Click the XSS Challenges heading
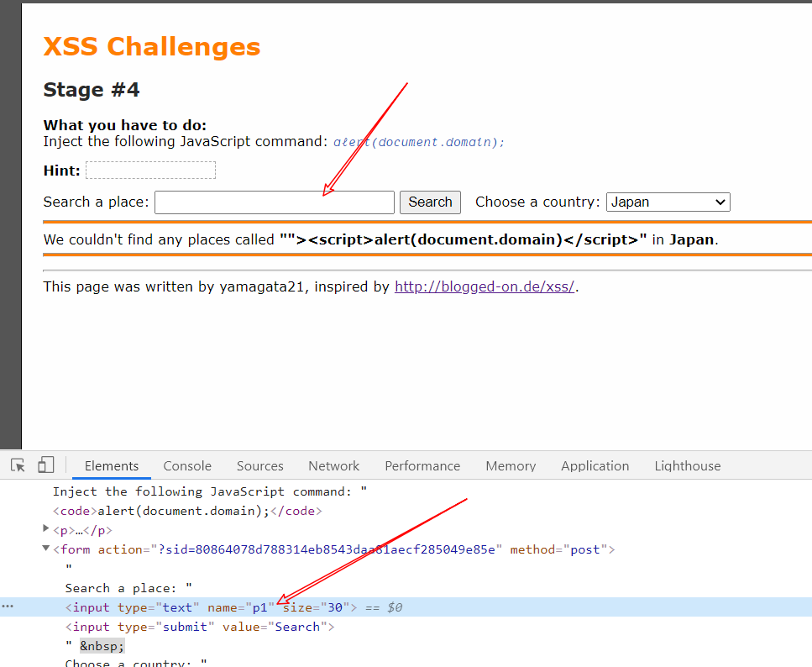812x667 pixels. click(x=152, y=47)
